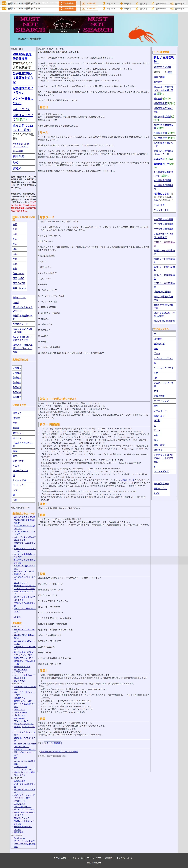Open ビックリ category link
Viewport: 188px width, 868px height.
(x=17, y=438)
